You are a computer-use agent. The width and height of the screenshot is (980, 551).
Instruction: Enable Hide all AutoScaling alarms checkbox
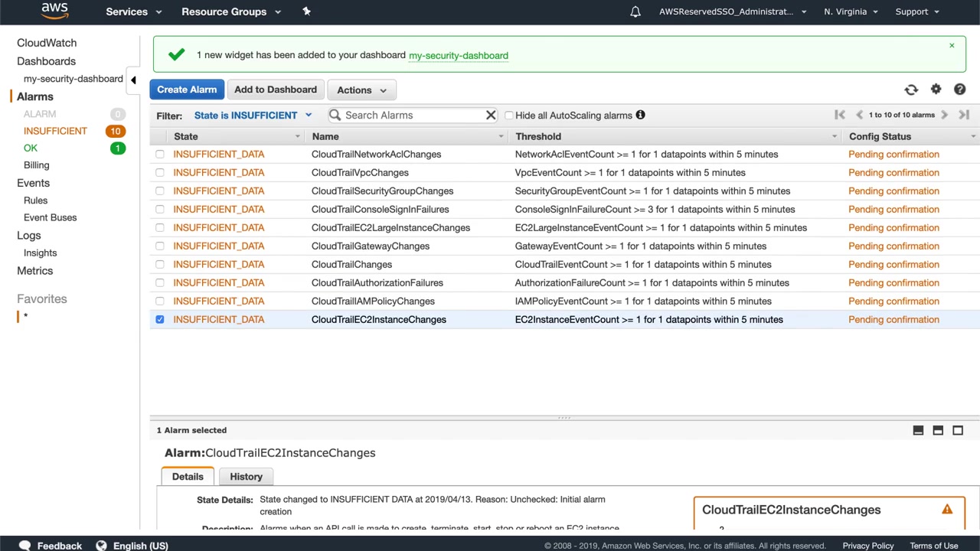[509, 116]
